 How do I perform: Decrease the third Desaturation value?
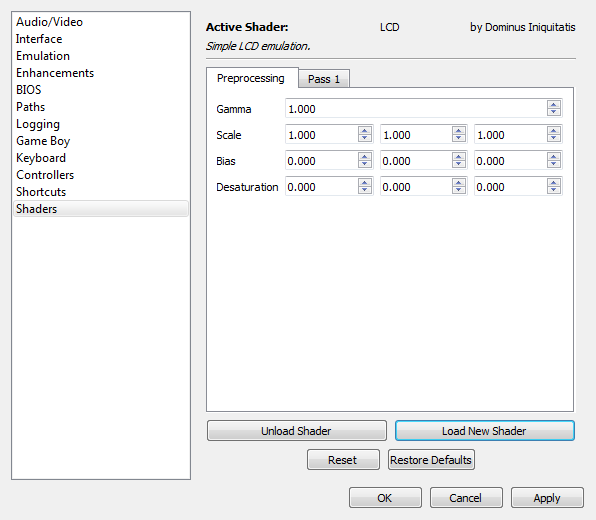554,190
